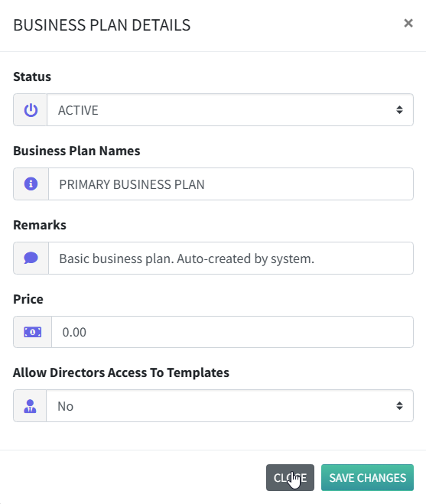
Task: Open Allow Directors Access dropdown showing No
Action: coord(229,406)
